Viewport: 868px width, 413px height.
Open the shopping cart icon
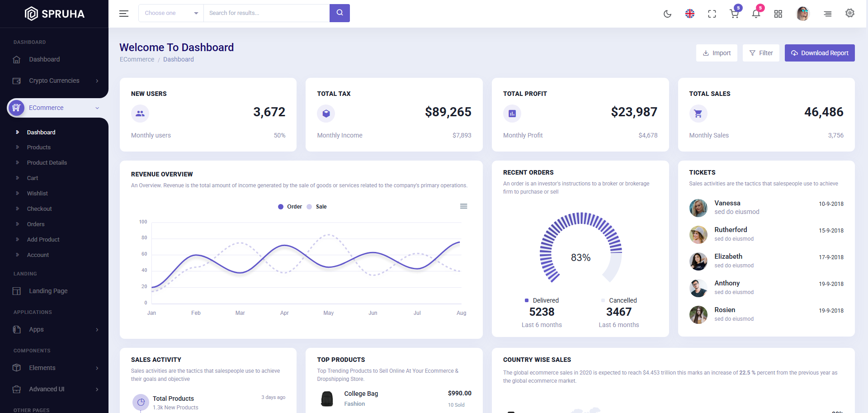[734, 14]
